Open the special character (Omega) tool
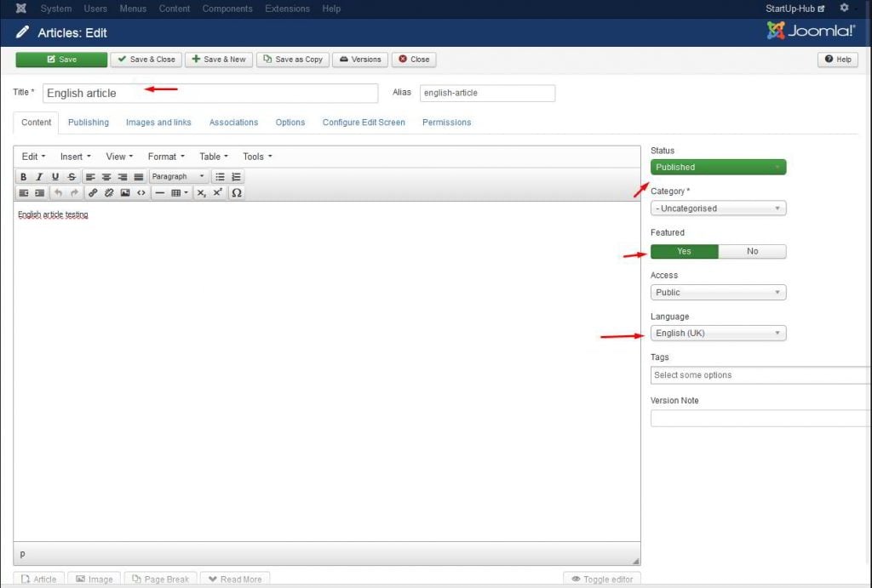 pyautogui.click(x=237, y=193)
